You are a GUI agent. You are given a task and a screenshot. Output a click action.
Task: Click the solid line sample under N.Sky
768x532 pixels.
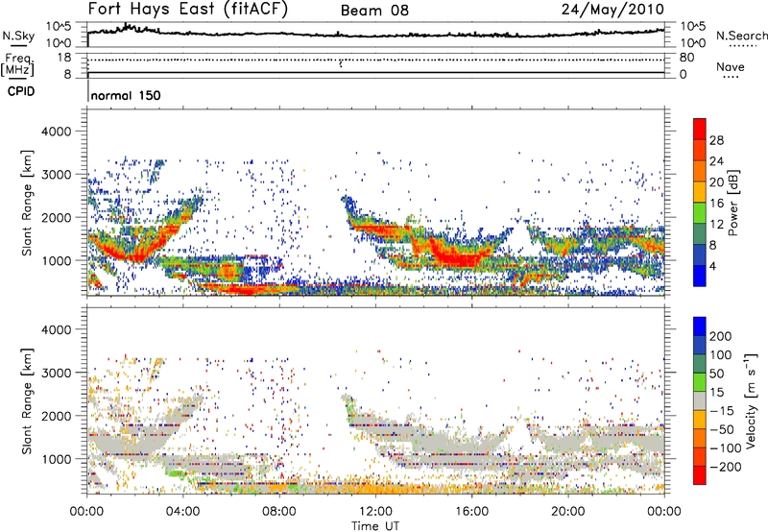point(18,45)
